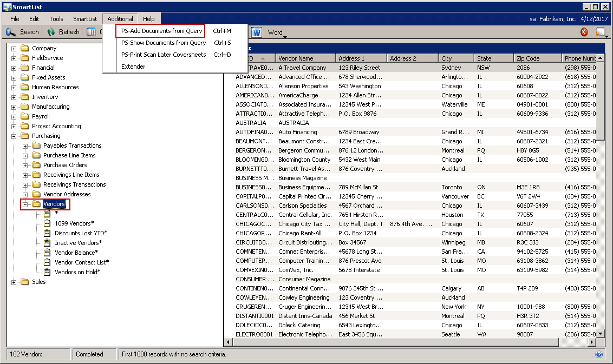Open the Discounts Lost YTD* favorite icon

pyautogui.click(x=47, y=233)
